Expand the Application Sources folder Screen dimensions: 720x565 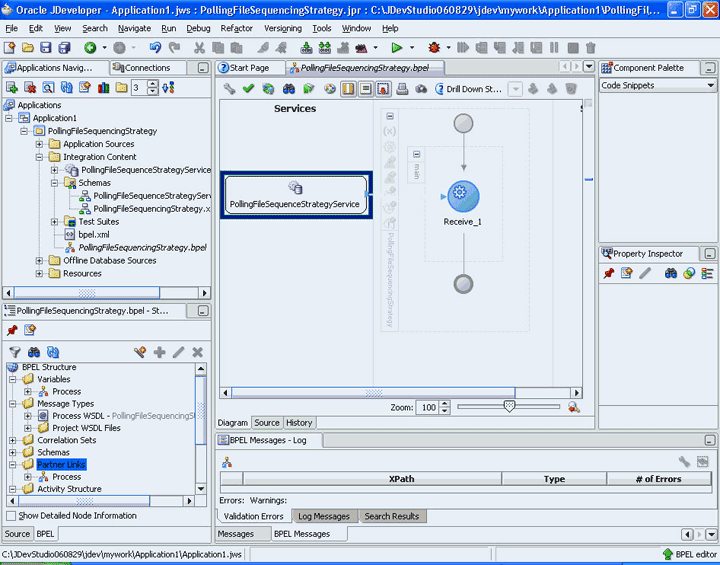(x=39, y=144)
